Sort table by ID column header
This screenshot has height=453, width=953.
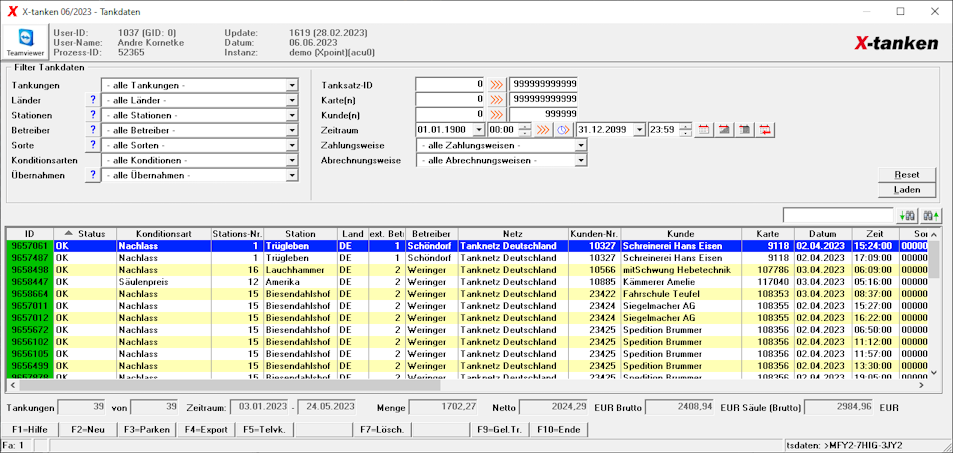(30, 233)
